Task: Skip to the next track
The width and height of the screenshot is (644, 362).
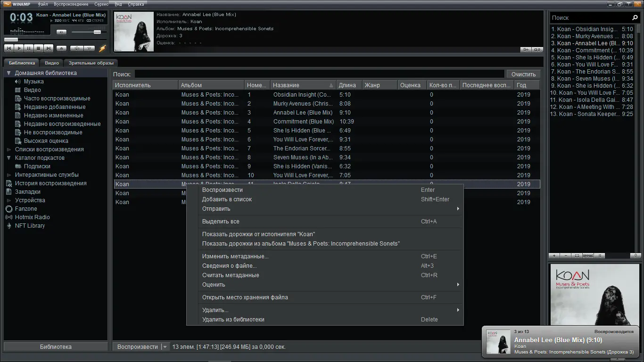Action: (x=48, y=48)
